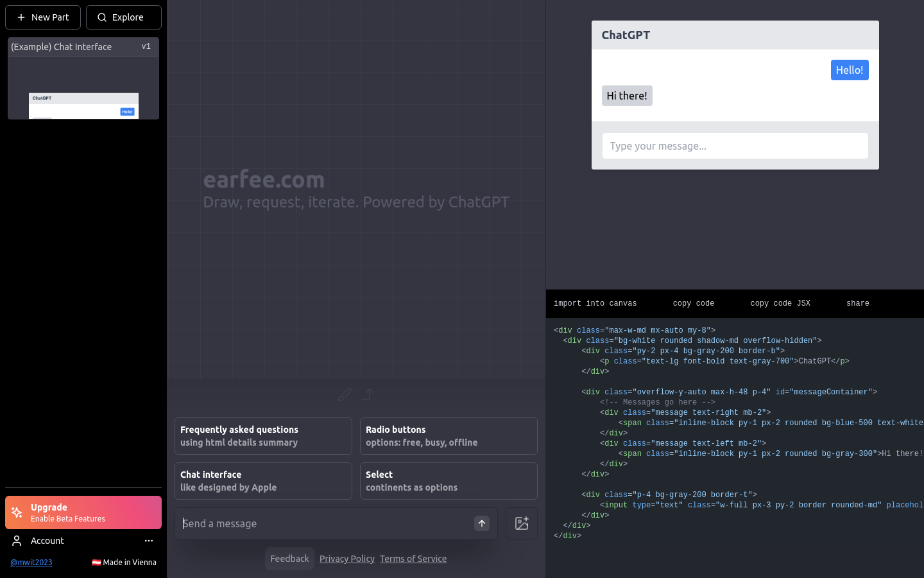Click the Hello! chat bubble
This screenshot has width=924, height=578.
pyautogui.click(x=850, y=70)
